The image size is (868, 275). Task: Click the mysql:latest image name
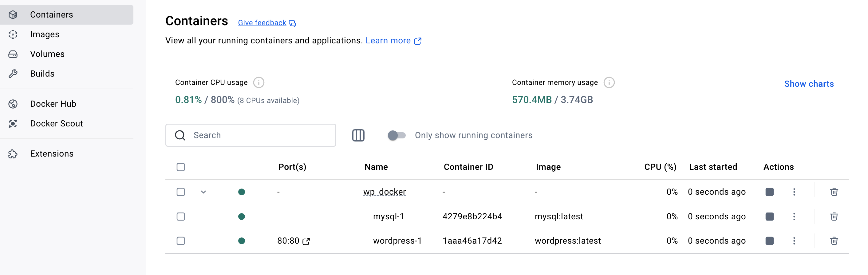[559, 217]
